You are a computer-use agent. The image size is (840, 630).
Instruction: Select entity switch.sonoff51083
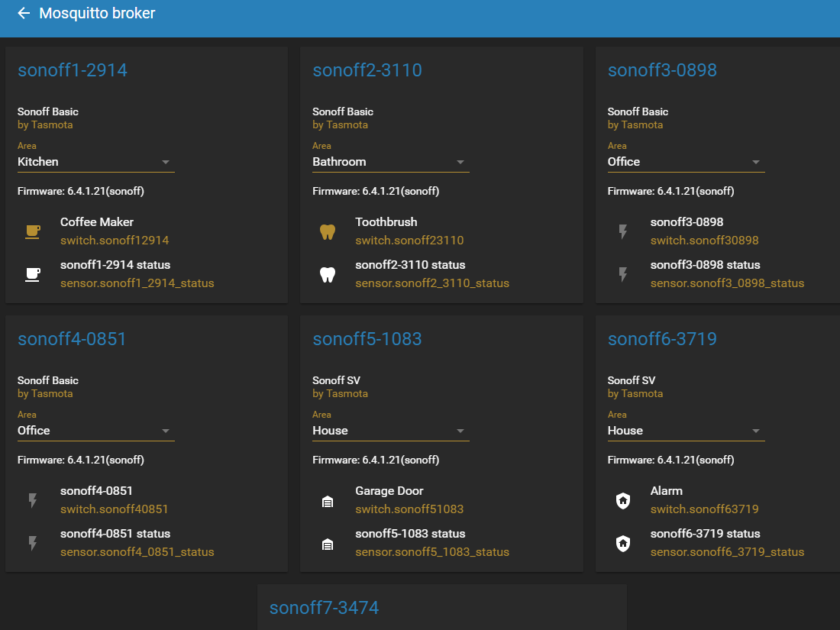[x=409, y=509]
